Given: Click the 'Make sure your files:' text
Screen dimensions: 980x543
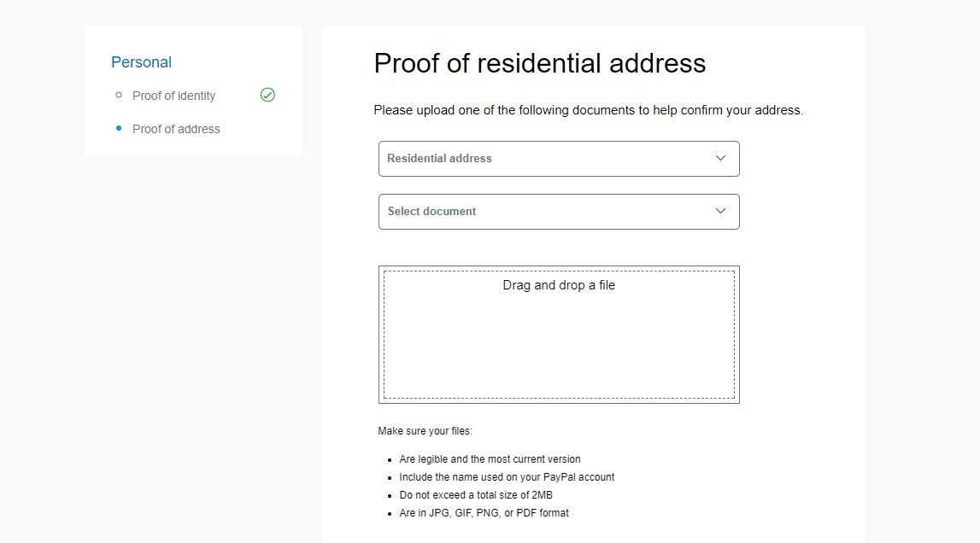Looking at the screenshot, I should coord(425,431).
